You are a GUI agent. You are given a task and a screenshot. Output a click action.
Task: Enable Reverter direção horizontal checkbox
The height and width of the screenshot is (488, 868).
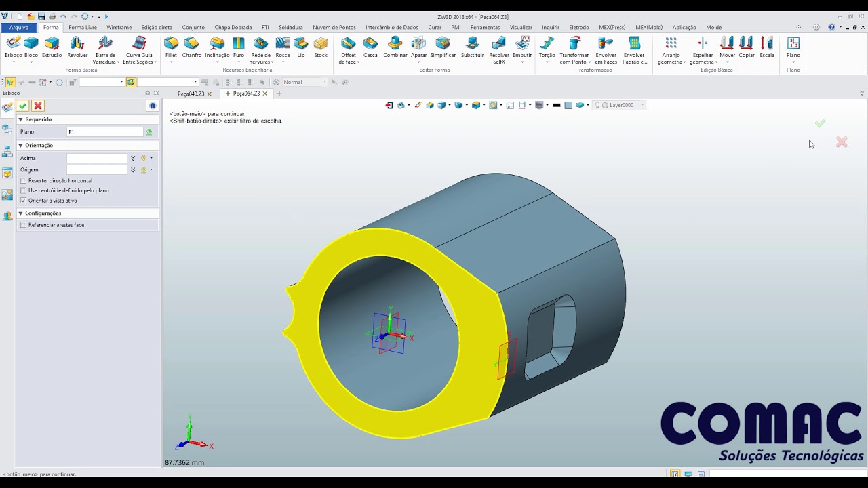[24, 181]
